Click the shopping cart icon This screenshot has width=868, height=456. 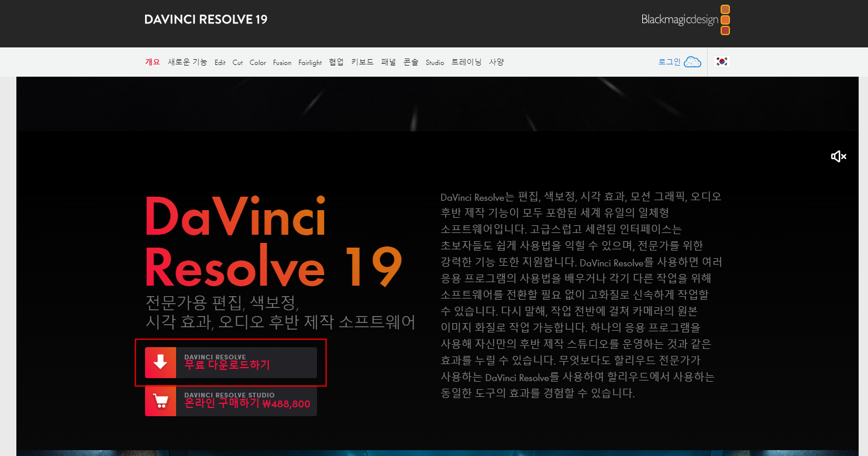pyautogui.click(x=160, y=401)
